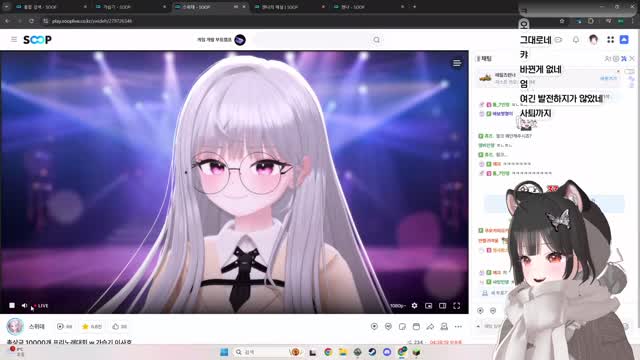Click the emoticon button beside chat input
The width and height of the screenshot is (640, 360).
click(626, 326)
